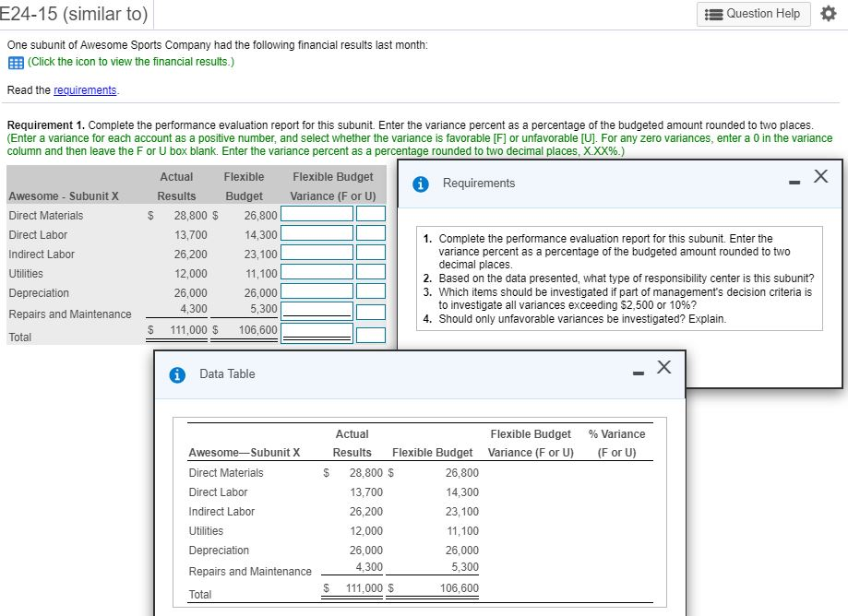
Task: Click '111,000' total in performance report
Action: pyautogui.click(x=188, y=329)
